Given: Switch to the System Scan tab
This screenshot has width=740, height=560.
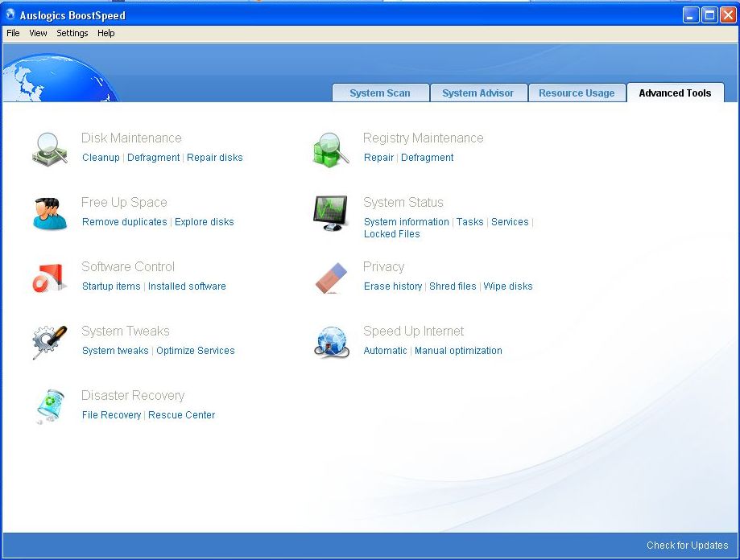Looking at the screenshot, I should (x=380, y=93).
